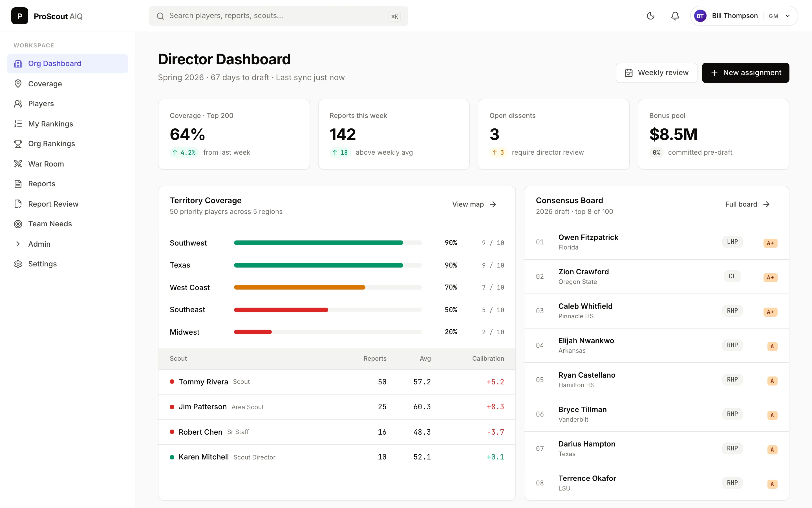The height and width of the screenshot is (508, 812).
Task: Click the Report Review file icon
Action: pyautogui.click(x=18, y=204)
